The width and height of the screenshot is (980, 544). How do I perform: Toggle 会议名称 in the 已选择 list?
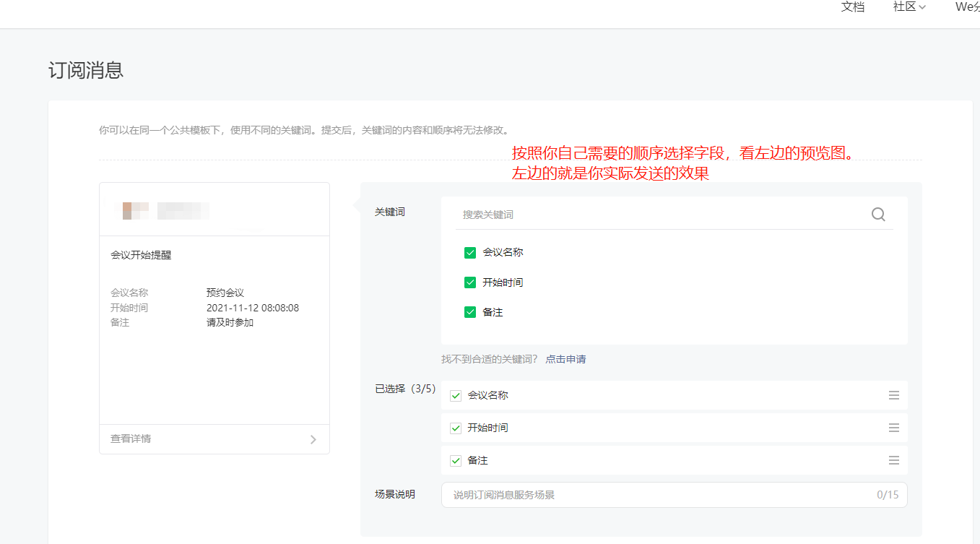pos(455,395)
